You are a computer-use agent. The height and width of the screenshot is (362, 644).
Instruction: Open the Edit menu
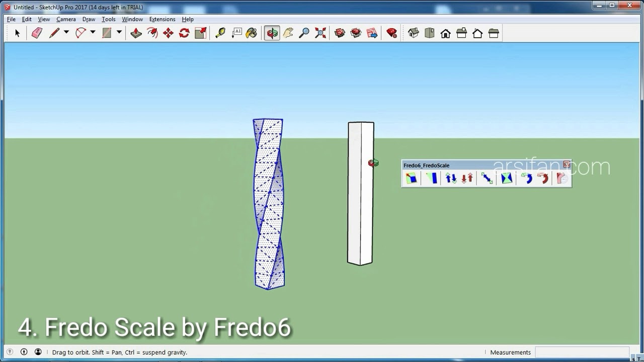[x=27, y=19]
